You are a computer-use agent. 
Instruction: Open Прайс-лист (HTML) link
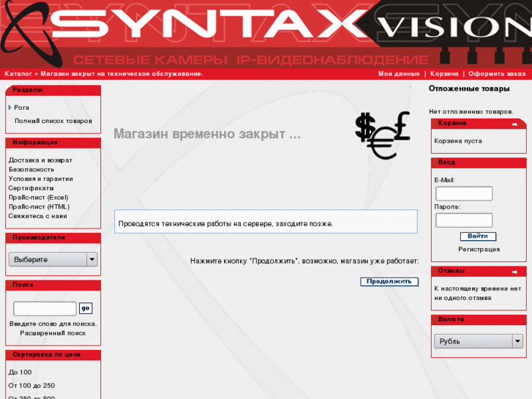pos(39,206)
